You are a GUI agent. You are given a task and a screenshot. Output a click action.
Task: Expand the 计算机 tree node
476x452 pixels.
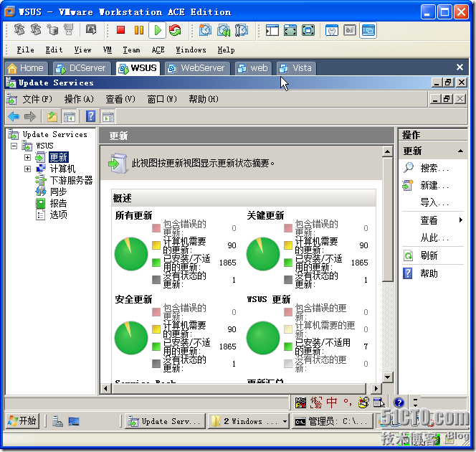27,169
